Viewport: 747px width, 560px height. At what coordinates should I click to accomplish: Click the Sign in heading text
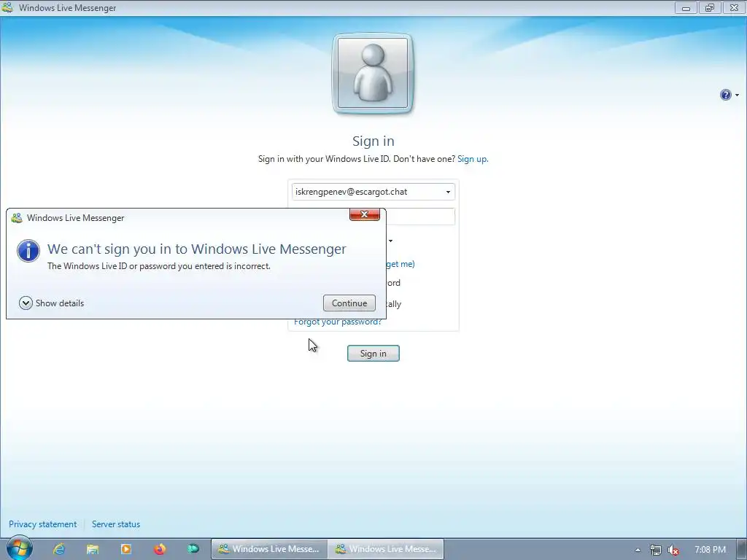tap(373, 141)
